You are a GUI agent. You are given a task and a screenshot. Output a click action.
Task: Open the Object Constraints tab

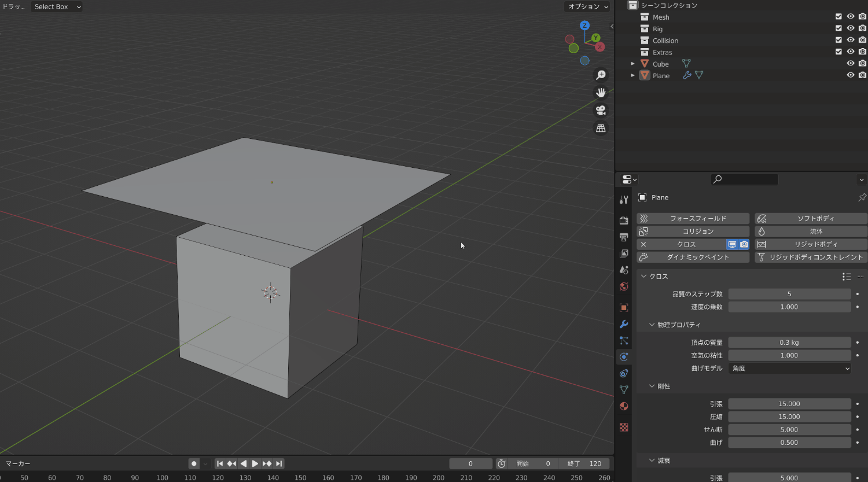pyautogui.click(x=624, y=373)
